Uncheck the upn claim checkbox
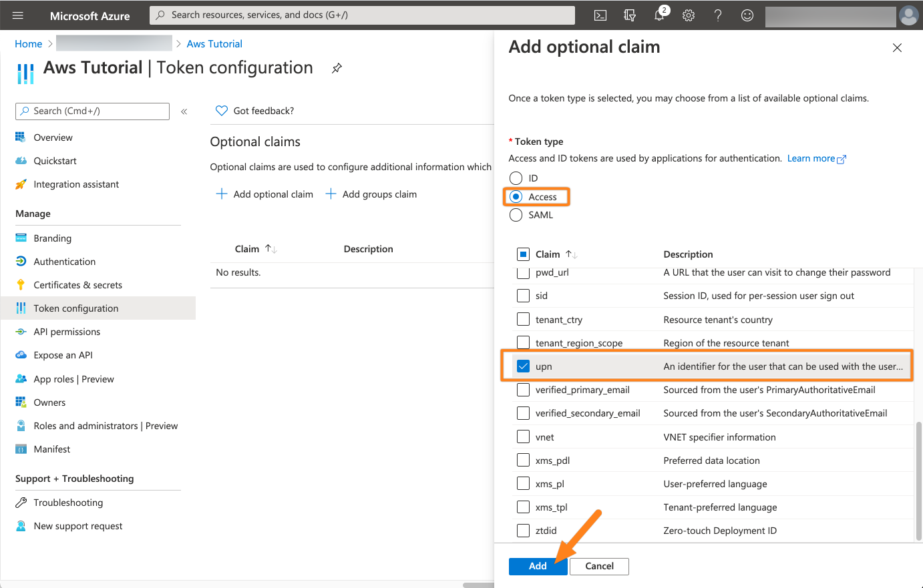 pyautogui.click(x=524, y=366)
